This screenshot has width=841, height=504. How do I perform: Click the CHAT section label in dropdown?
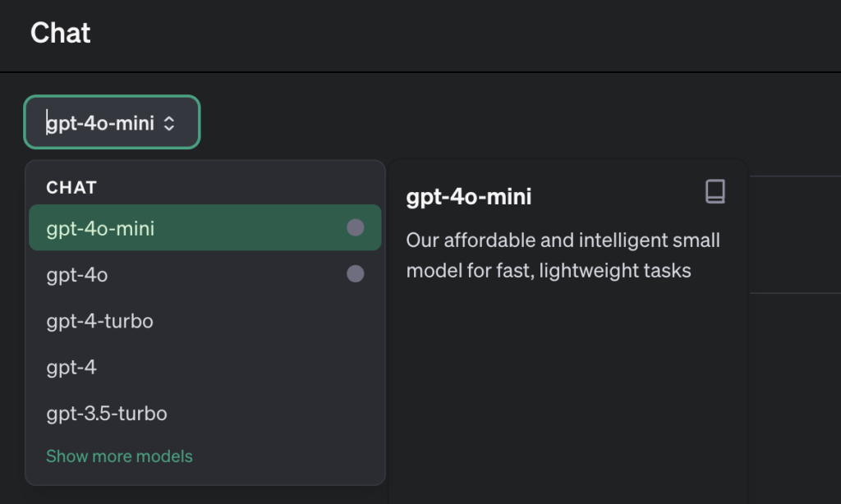click(71, 188)
